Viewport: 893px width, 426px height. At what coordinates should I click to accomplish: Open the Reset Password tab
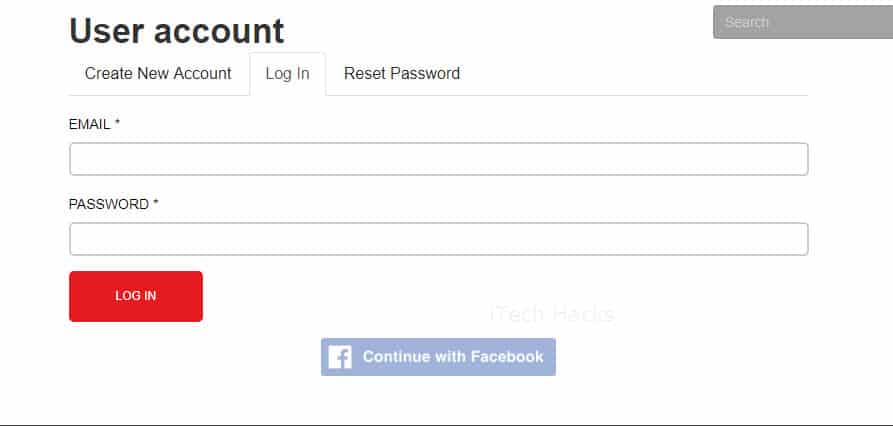(401, 74)
